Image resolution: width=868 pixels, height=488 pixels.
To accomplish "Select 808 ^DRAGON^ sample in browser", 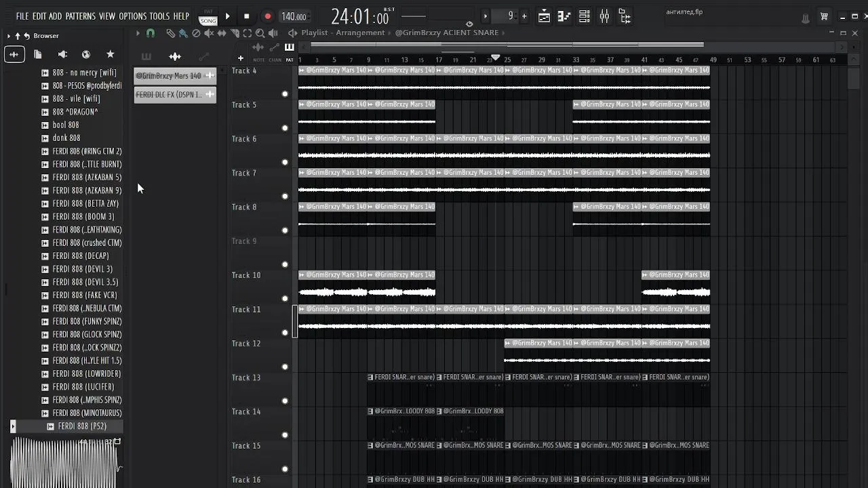I will (x=75, y=112).
